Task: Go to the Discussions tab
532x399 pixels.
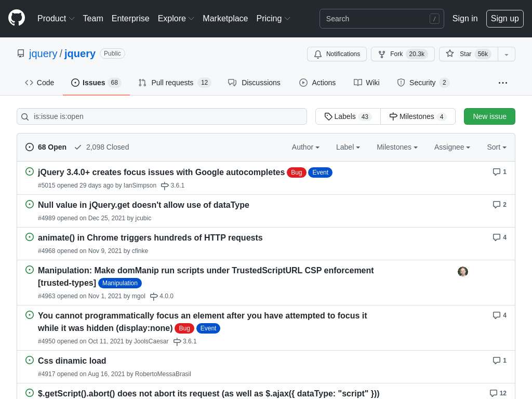Action: (254, 83)
